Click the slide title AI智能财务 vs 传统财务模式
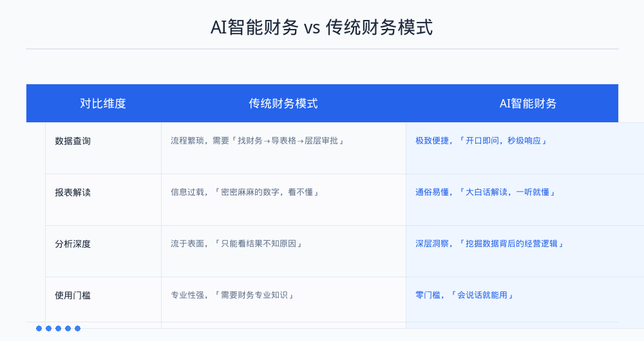644x341 pixels. click(x=321, y=28)
